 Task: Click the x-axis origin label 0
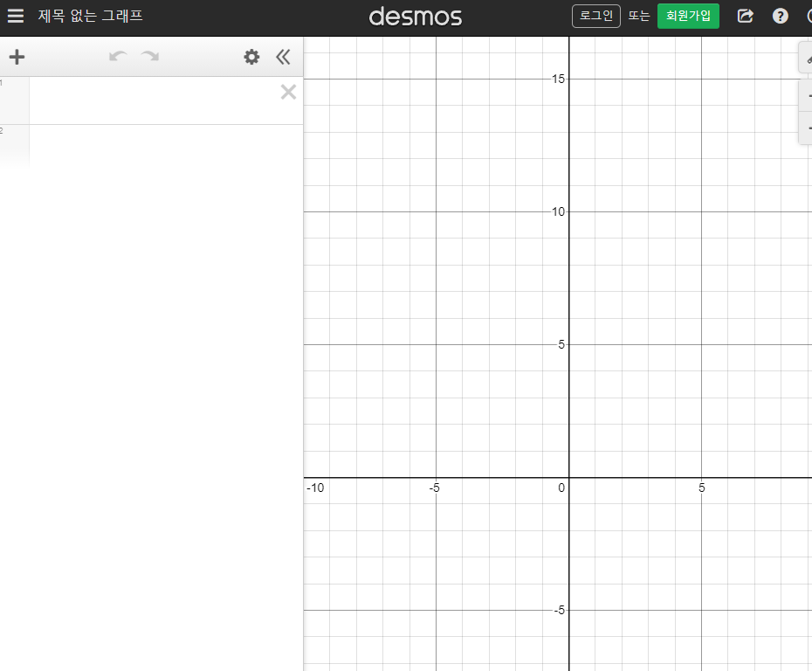[561, 488]
